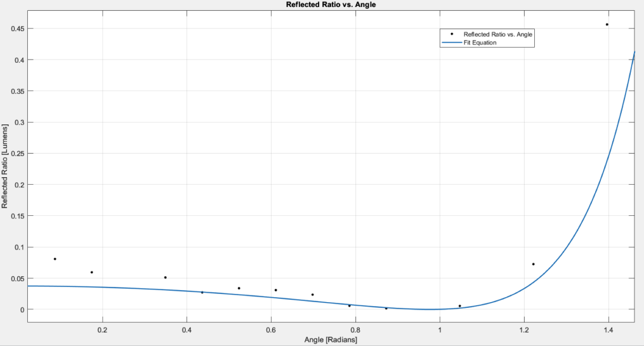Click the data point at angle 0.61
644x346 pixels.
click(276, 290)
